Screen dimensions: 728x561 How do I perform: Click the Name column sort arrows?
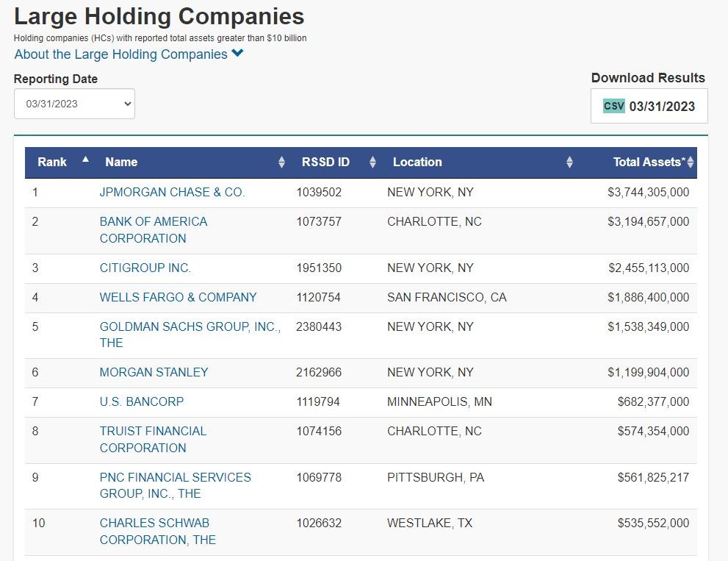(x=281, y=162)
